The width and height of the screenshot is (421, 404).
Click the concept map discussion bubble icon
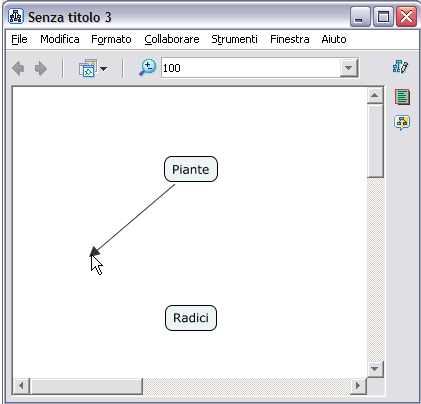402,123
